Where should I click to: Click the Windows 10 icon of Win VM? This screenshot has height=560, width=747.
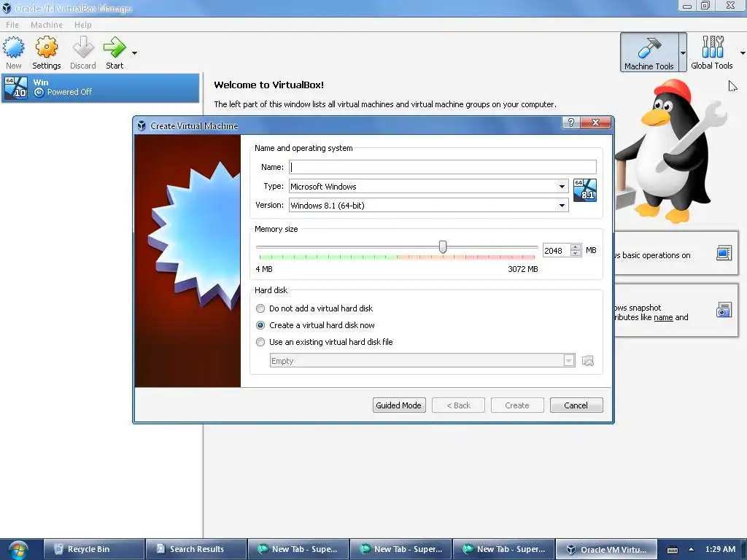tap(16, 87)
